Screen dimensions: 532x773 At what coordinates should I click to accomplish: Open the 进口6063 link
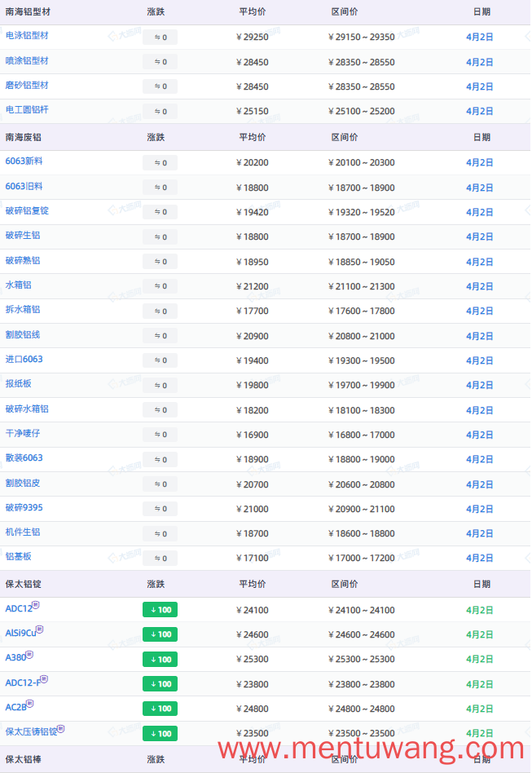24,360
